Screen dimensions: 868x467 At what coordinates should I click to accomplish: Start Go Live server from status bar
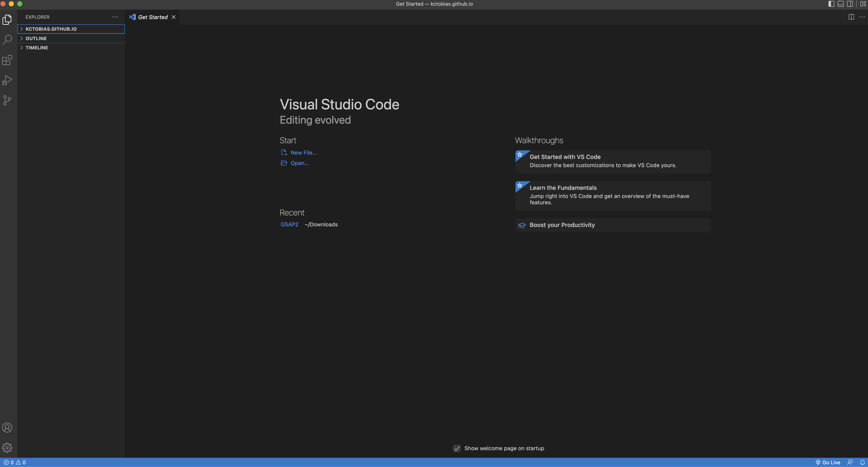tap(828, 462)
